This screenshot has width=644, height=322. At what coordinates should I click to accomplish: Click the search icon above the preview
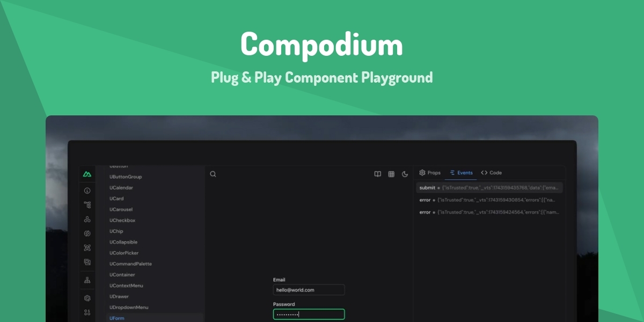coord(213,174)
